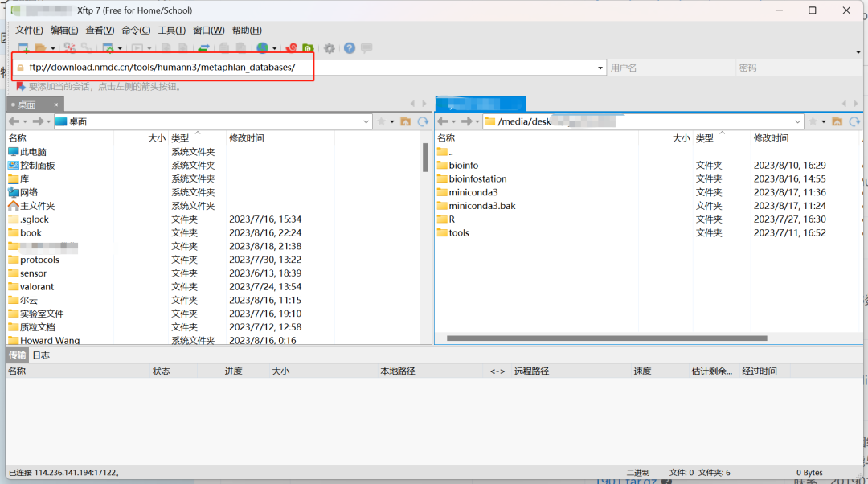
Task: Open the Properties icon dropdown arrow
Action: coord(120,49)
